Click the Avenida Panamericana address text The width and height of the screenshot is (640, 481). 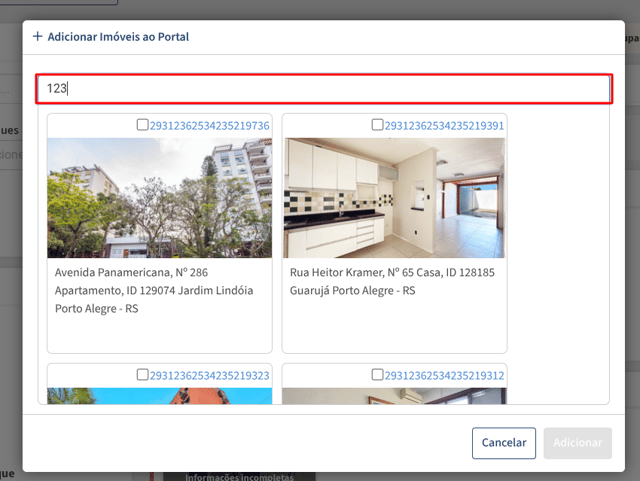[154, 290]
